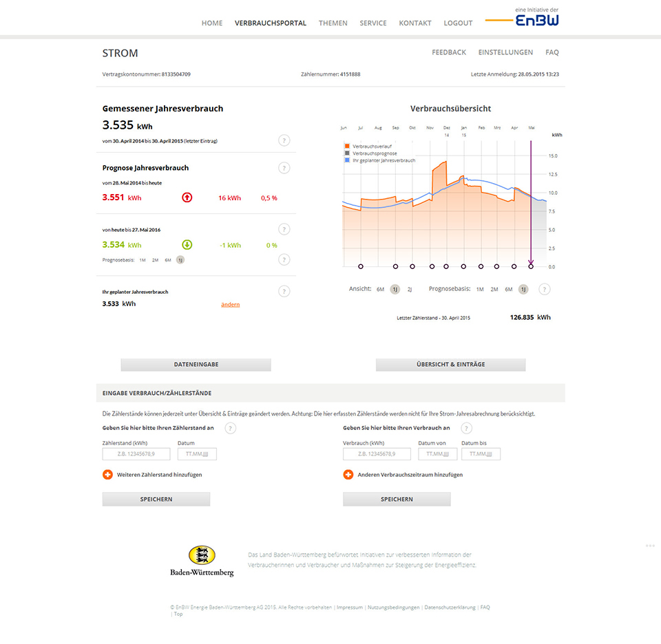
Task: Open the Datum date picker field
Action: pos(197,454)
